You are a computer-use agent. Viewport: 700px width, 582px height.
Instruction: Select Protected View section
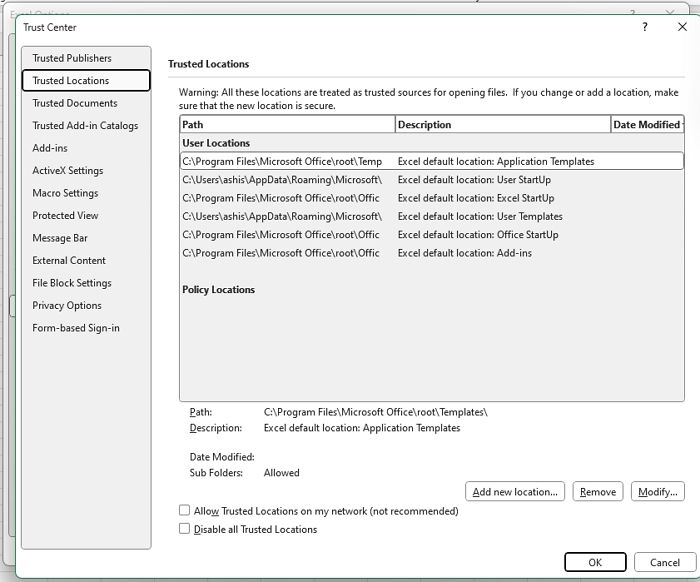[x=86, y=215]
